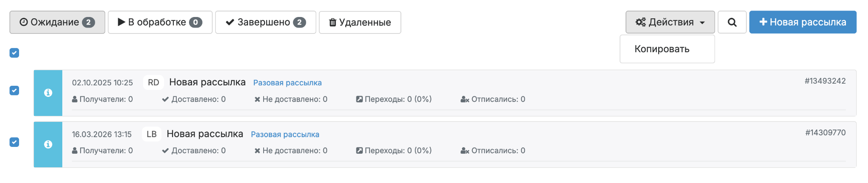Click info icon on RD mailing row
Image resolution: width=868 pixels, height=183 pixels.
click(48, 93)
